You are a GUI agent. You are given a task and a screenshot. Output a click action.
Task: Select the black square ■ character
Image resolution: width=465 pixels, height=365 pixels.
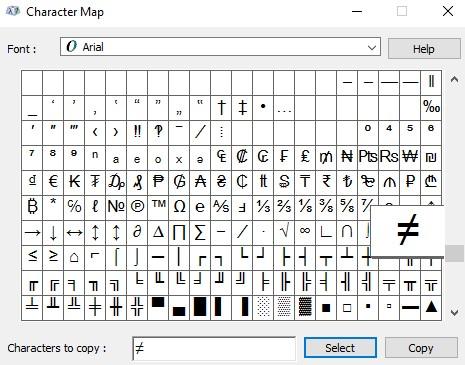(x=326, y=308)
